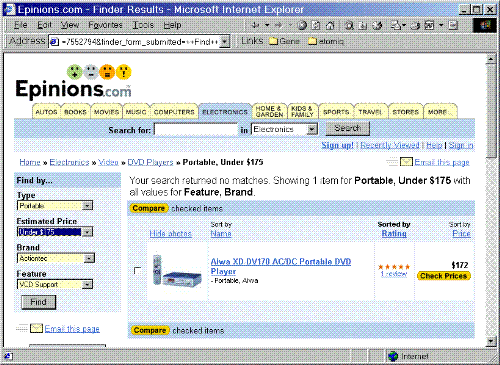Click the DVD Players breadcrumb link
This screenshot has width=500, height=365.
(150, 162)
